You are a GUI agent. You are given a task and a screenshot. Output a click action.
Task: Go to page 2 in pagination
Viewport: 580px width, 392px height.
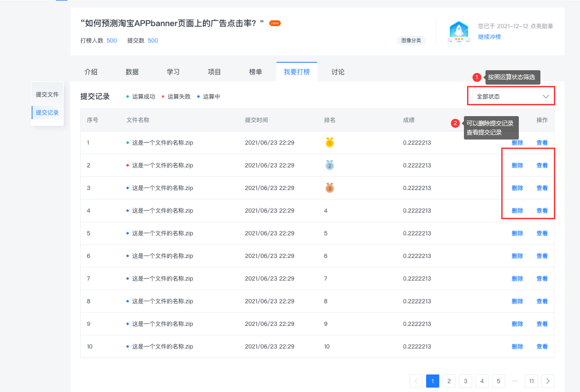tap(449, 381)
